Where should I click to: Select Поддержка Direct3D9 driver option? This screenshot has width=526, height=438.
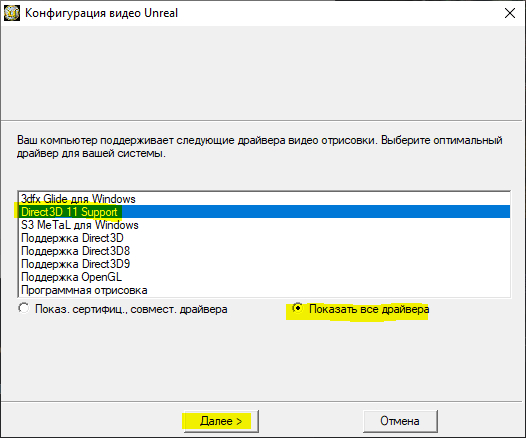tap(264, 264)
